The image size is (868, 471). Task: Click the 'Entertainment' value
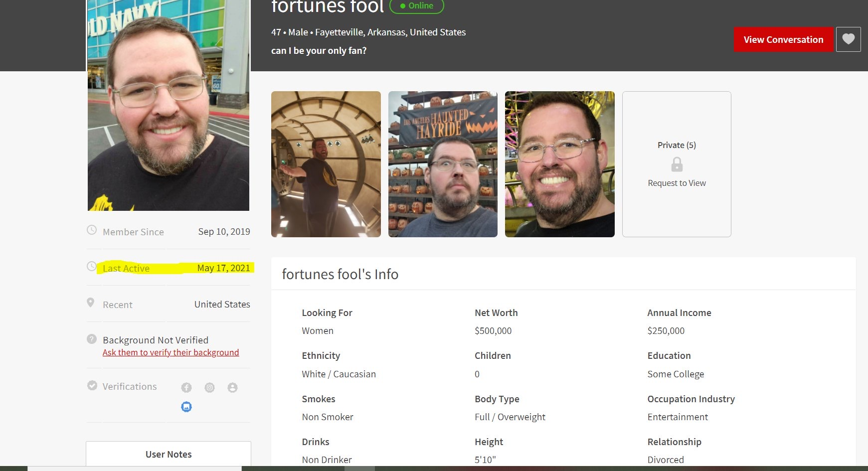pyautogui.click(x=678, y=417)
